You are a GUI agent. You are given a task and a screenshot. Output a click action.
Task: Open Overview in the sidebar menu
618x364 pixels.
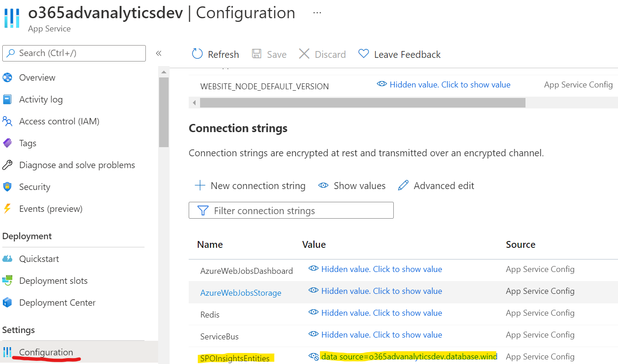[x=37, y=77]
